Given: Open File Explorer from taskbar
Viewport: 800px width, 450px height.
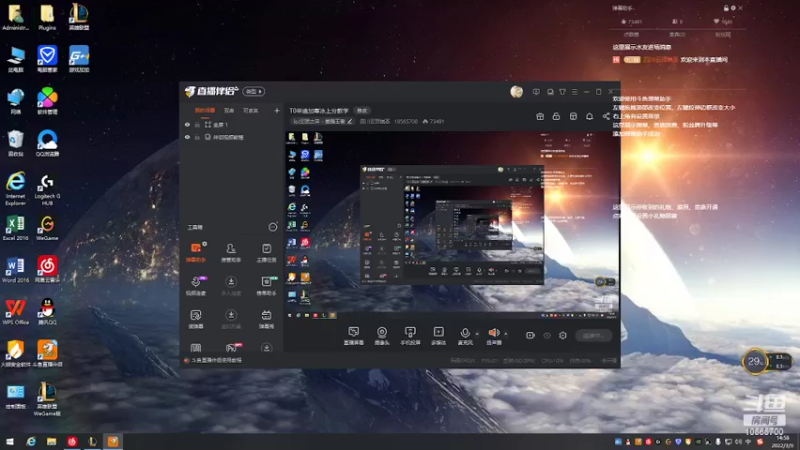Looking at the screenshot, I should (52, 441).
